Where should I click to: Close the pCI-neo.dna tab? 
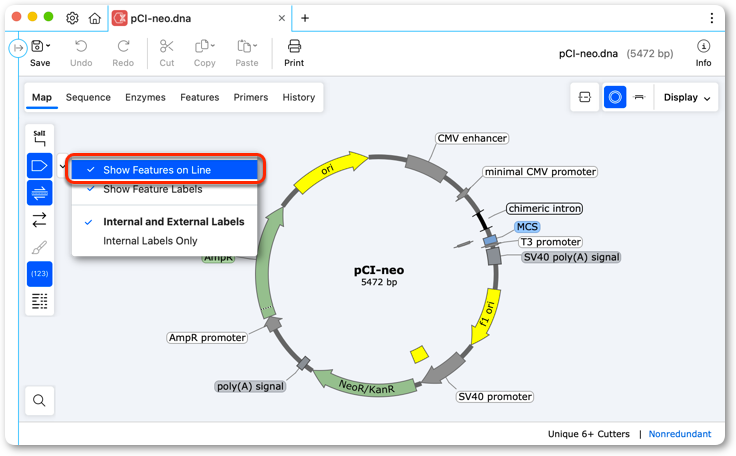[282, 18]
